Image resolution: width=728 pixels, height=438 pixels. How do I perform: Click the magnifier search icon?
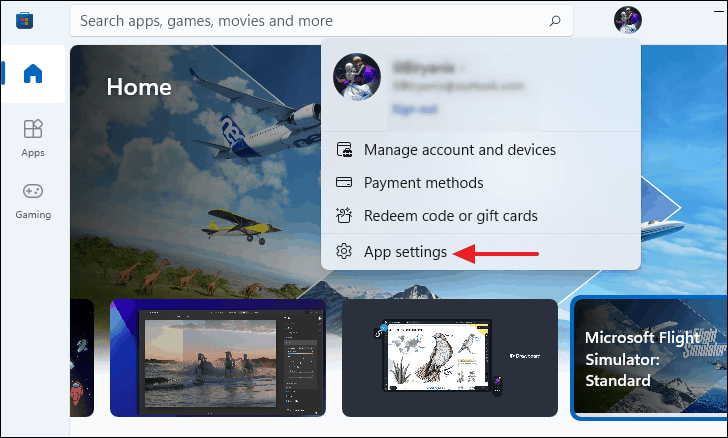tap(555, 21)
